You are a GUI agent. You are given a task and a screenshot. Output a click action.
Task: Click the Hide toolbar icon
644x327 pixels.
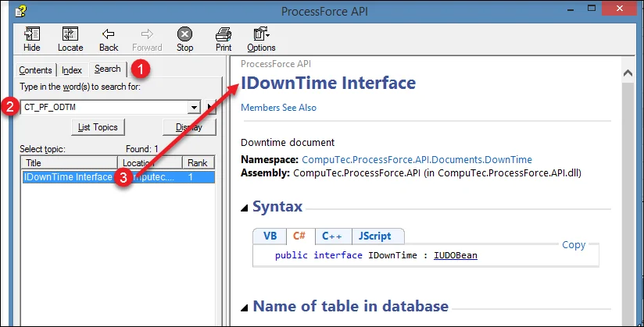(32, 38)
